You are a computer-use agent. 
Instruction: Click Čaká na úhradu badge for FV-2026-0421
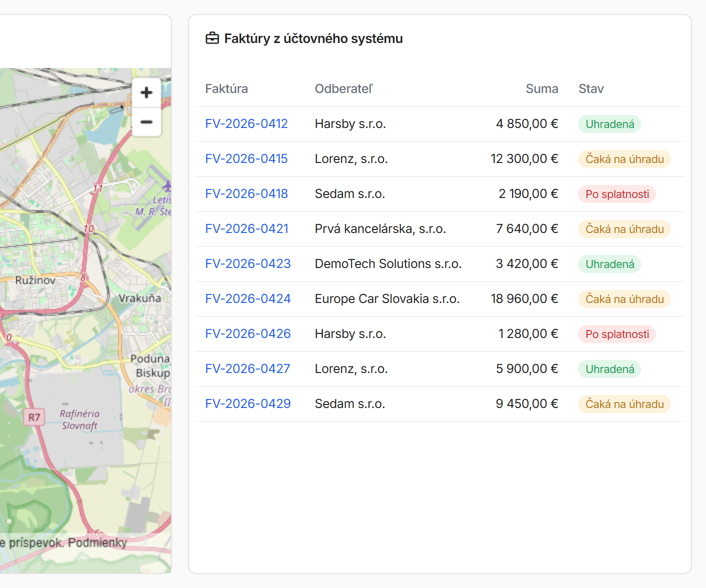coord(624,229)
